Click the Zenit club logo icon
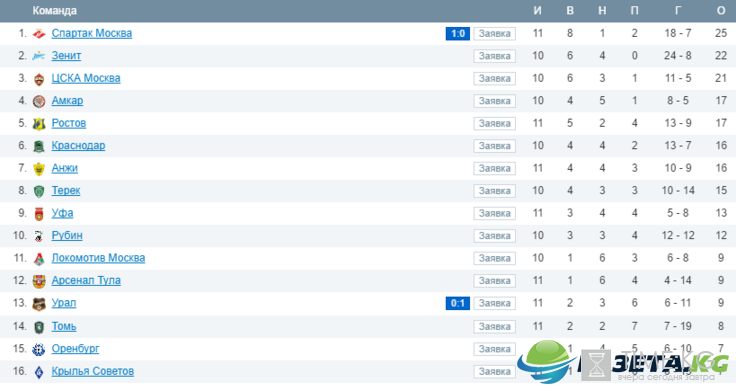 [39, 56]
